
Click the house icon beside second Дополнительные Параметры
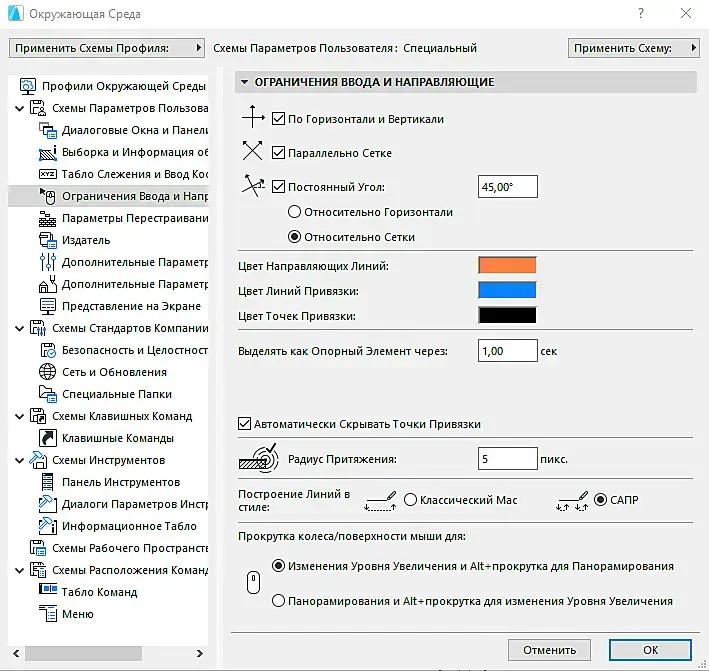(x=47, y=284)
